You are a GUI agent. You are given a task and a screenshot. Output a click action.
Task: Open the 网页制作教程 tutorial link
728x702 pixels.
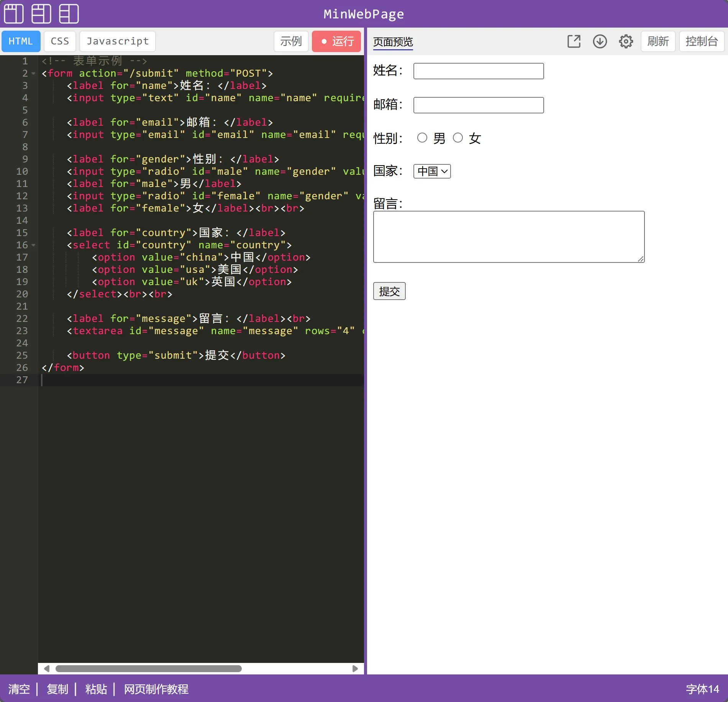(x=156, y=689)
